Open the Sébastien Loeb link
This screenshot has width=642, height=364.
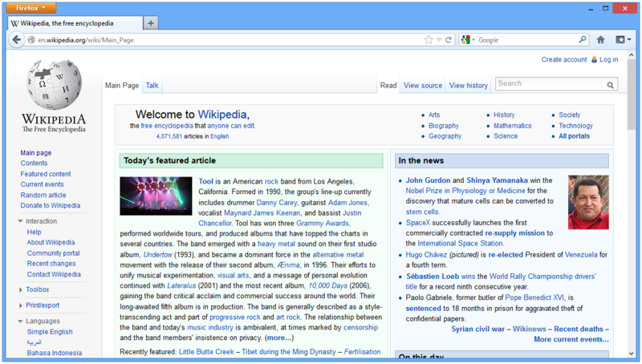tap(433, 277)
